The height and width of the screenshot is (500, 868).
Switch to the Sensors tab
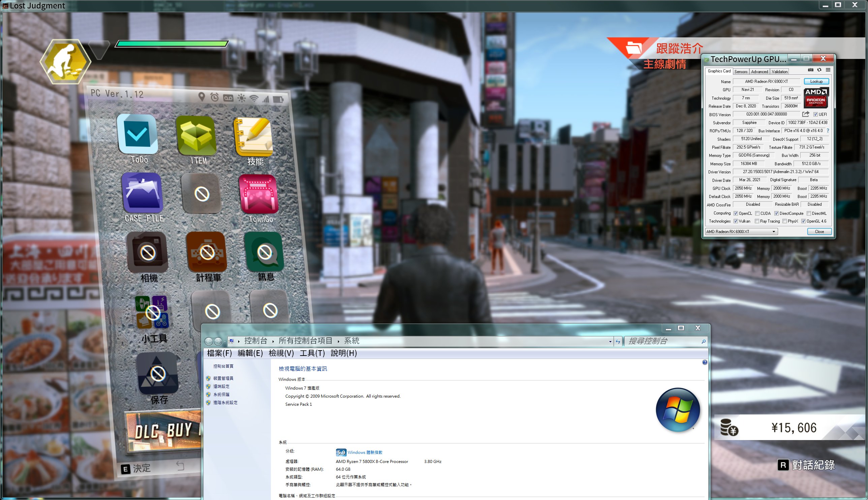(x=741, y=71)
